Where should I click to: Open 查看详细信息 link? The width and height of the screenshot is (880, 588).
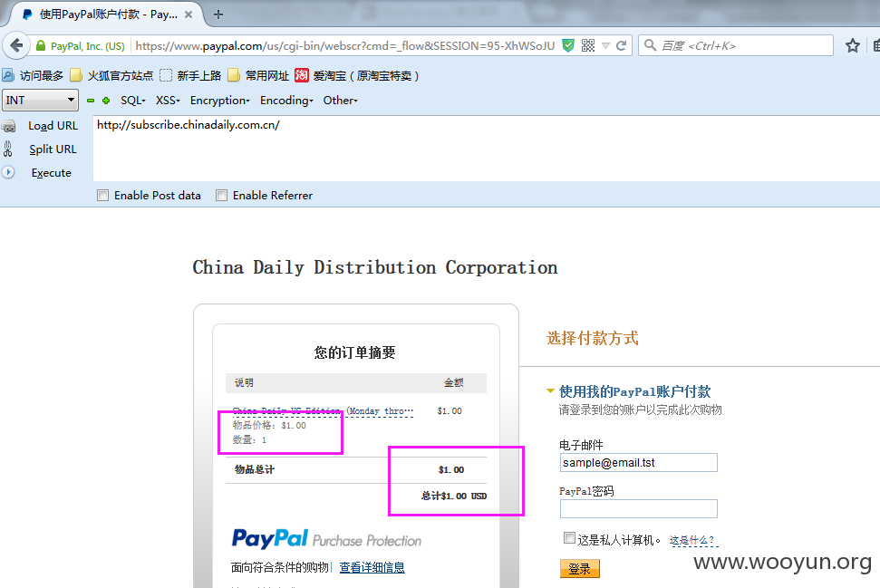[372, 567]
